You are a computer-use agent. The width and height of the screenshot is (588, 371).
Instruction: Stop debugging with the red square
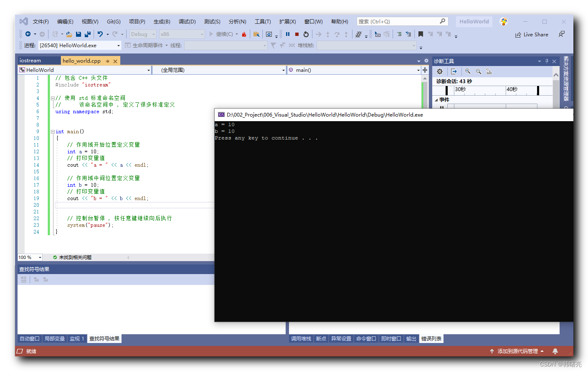[297, 34]
